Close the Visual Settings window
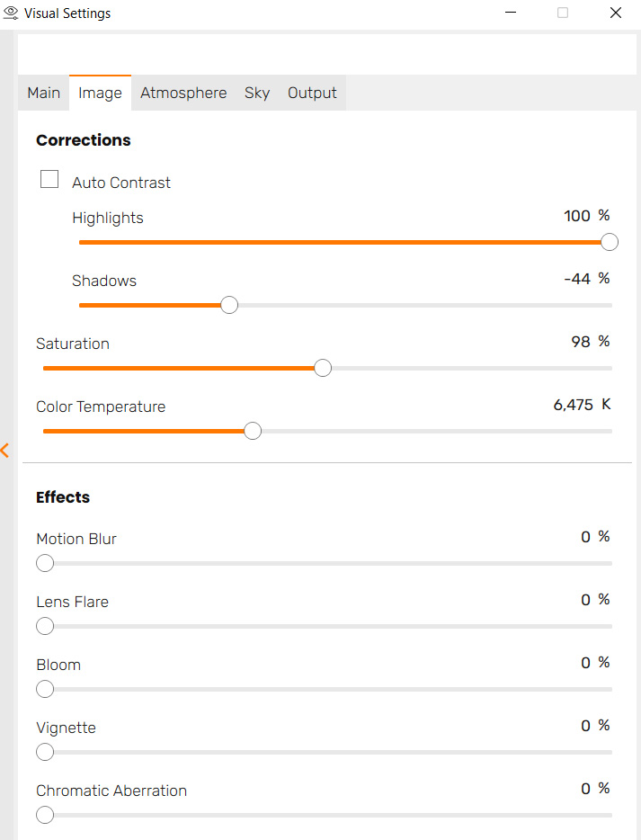 click(616, 13)
